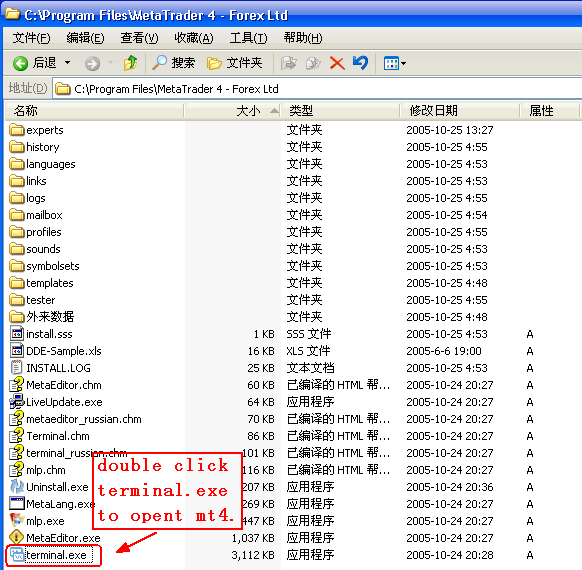This screenshot has height=570, width=582.
Task: Select the history folder icon
Action: 17,147
